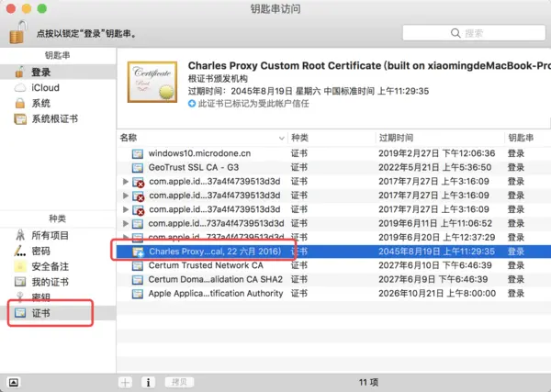
Task: Click the 密码 pencil icon
Action: [19, 251]
